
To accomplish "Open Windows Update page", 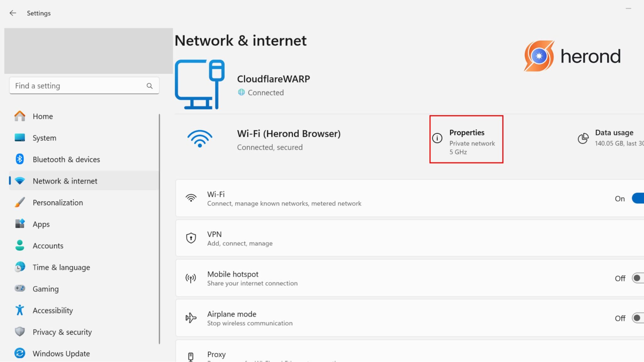I will (x=61, y=354).
